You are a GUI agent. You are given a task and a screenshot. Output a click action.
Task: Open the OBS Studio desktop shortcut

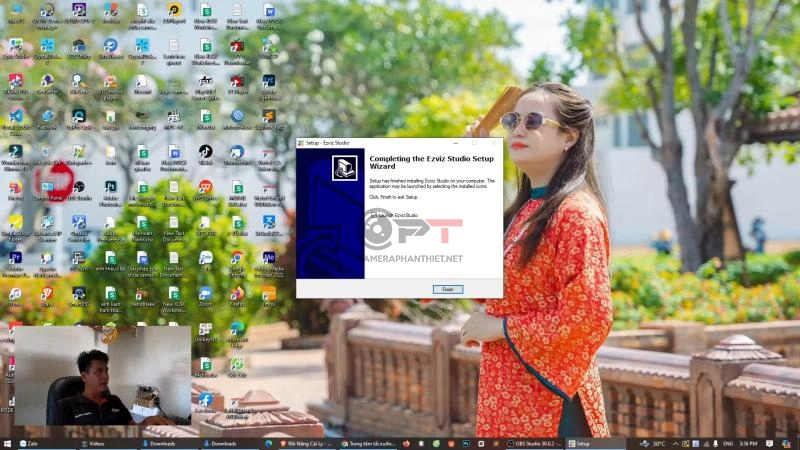tap(79, 191)
